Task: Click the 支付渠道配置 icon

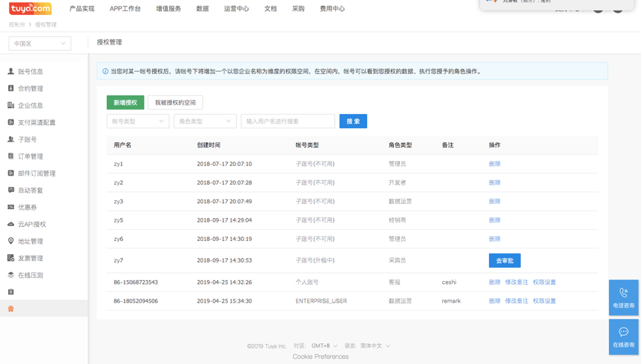Action: (x=11, y=122)
